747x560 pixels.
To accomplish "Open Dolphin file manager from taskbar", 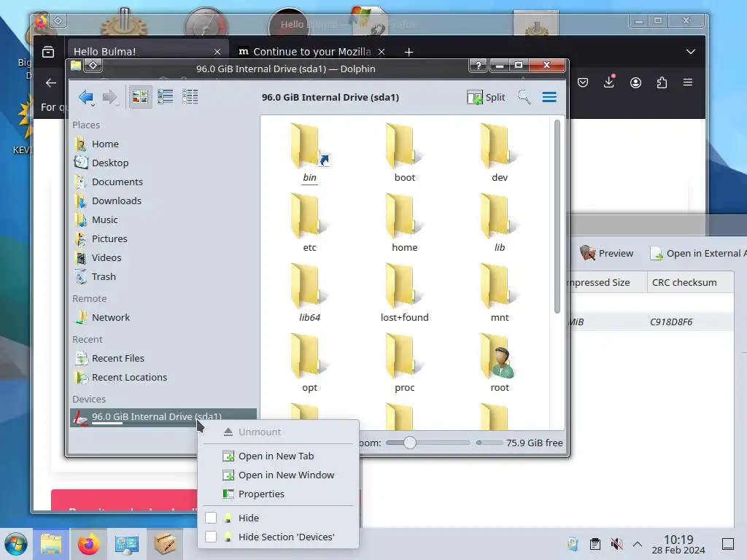I will (51, 544).
